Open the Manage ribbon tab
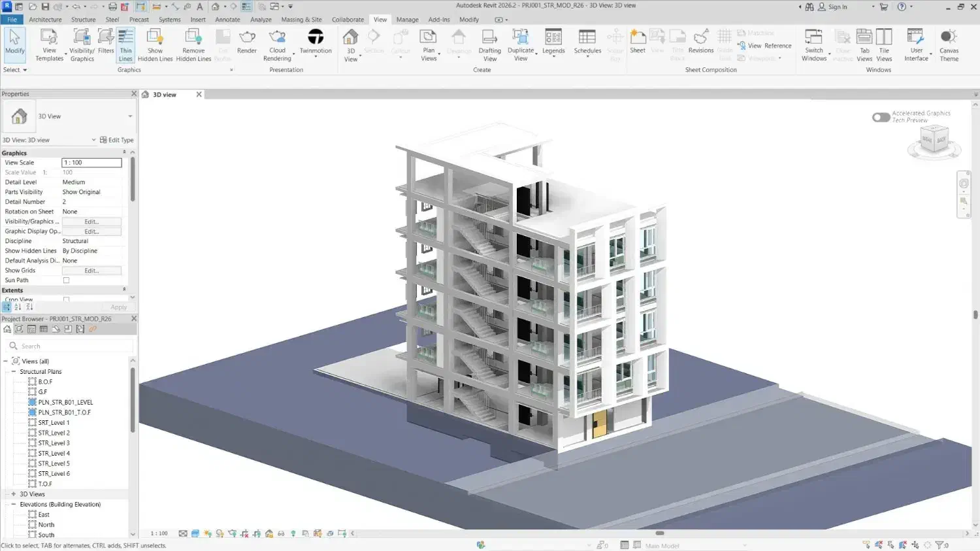The width and height of the screenshot is (980, 551). click(x=407, y=20)
